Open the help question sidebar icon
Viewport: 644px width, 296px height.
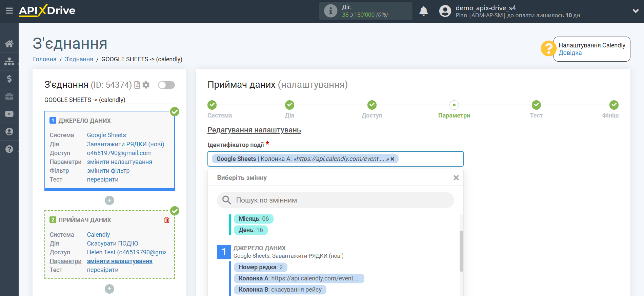9,149
